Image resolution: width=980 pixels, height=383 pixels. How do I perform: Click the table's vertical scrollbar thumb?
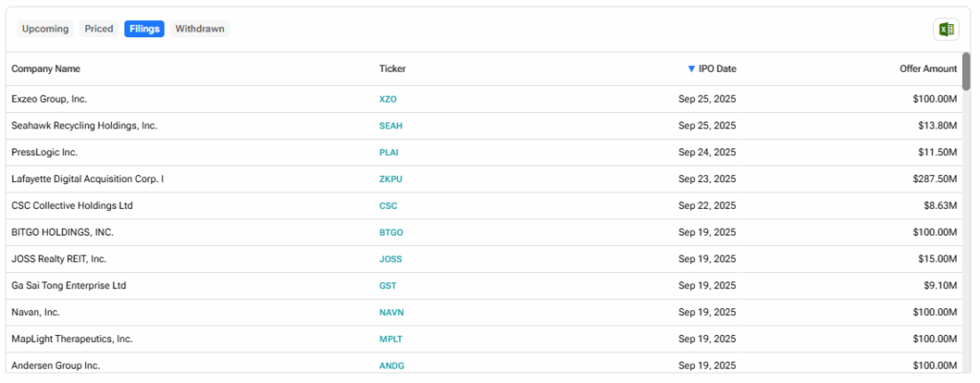point(966,72)
